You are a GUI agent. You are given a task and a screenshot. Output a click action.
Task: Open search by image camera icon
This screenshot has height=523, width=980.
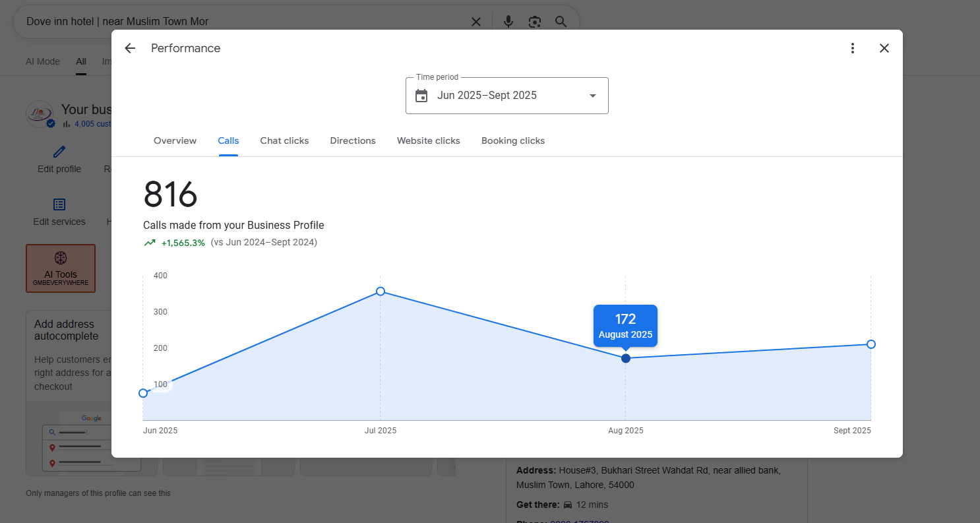tap(534, 22)
